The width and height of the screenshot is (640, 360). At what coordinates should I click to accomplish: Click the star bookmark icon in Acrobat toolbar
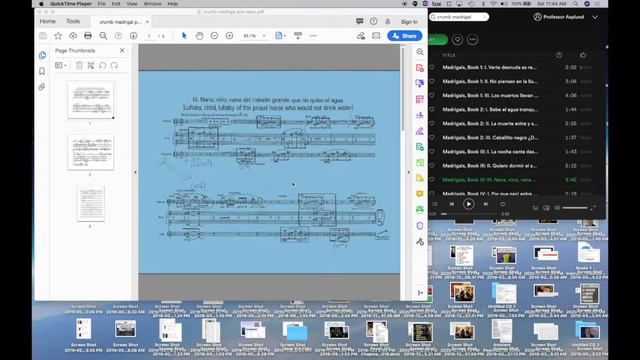58,36
